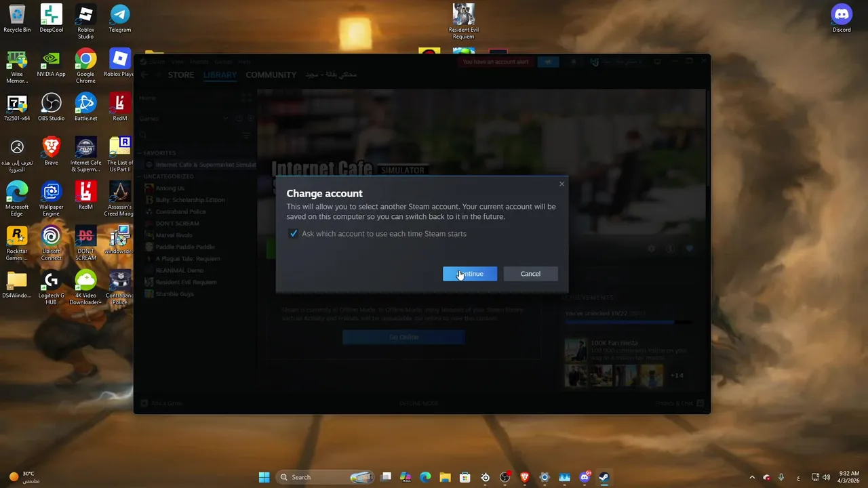This screenshot has width=868, height=488.
Task: Select The Last of Us Part II shortcut
Action: [120, 155]
